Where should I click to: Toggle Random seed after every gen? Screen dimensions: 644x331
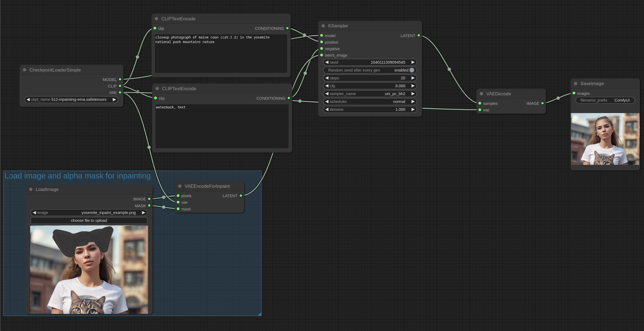(x=412, y=70)
